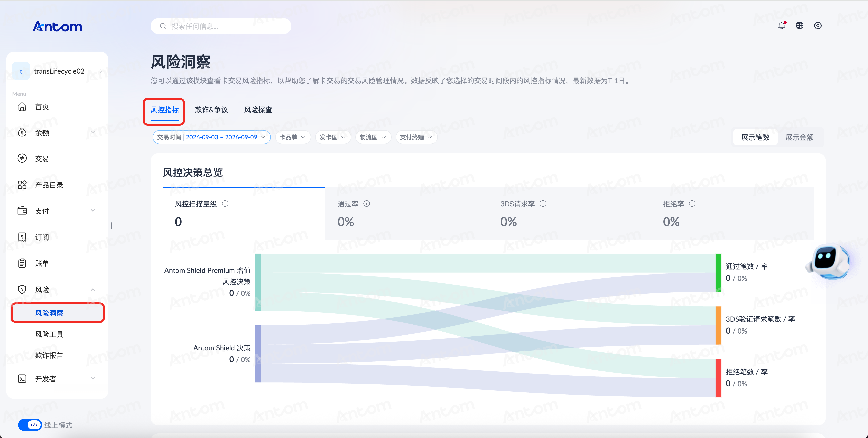The width and height of the screenshot is (868, 438).
Task: Expand the 开发者 menu chevron
Action: click(93, 378)
